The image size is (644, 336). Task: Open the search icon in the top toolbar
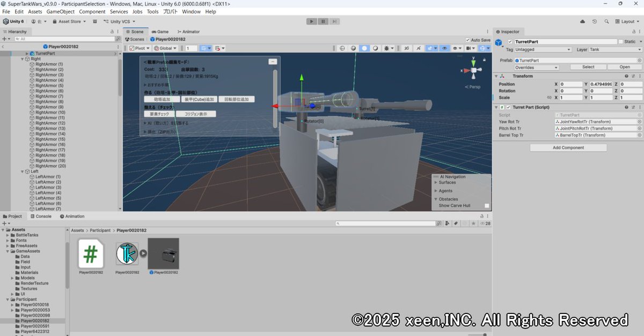pos(606,21)
